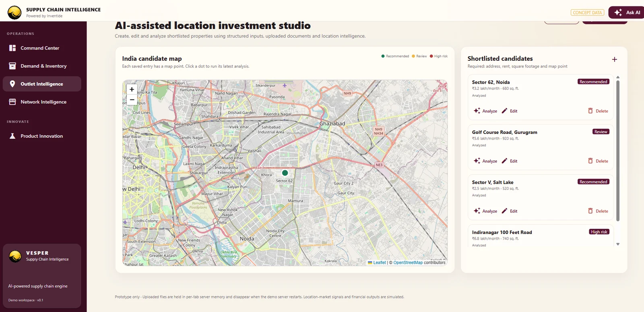The image size is (644, 312).
Task: Edit Golf Course Road, Gurugram entry
Action: (x=510, y=161)
